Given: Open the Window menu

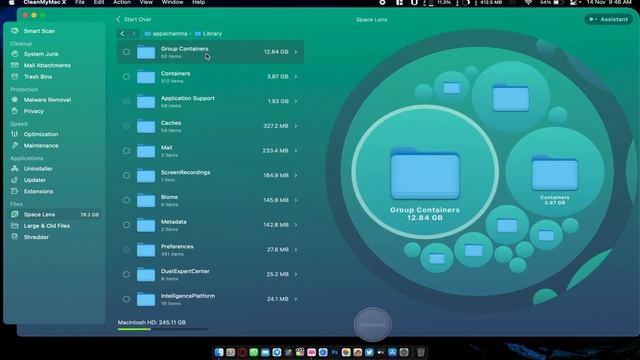Looking at the screenshot, I should [173, 2].
